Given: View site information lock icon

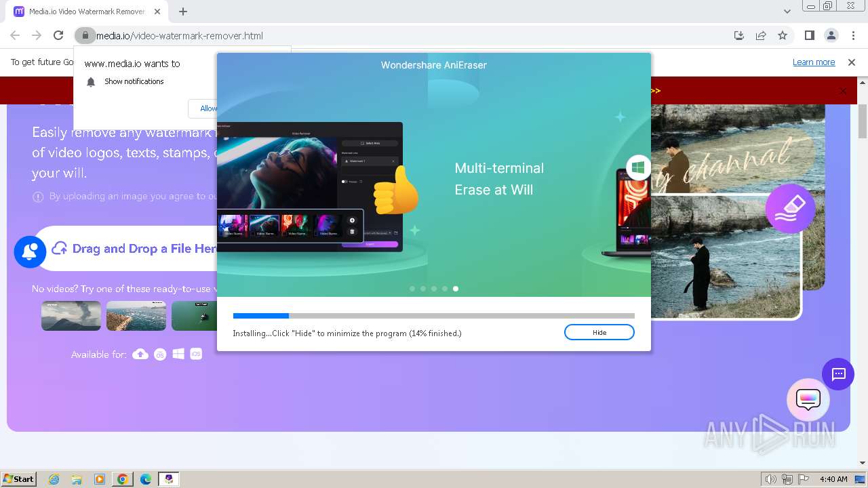Looking at the screenshot, I should click(84, 35).
